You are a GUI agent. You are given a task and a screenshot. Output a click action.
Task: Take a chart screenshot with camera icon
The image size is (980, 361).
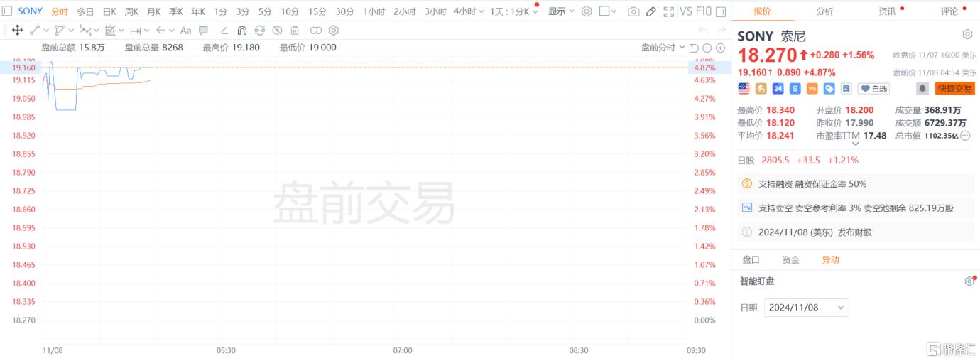point(633,11)
